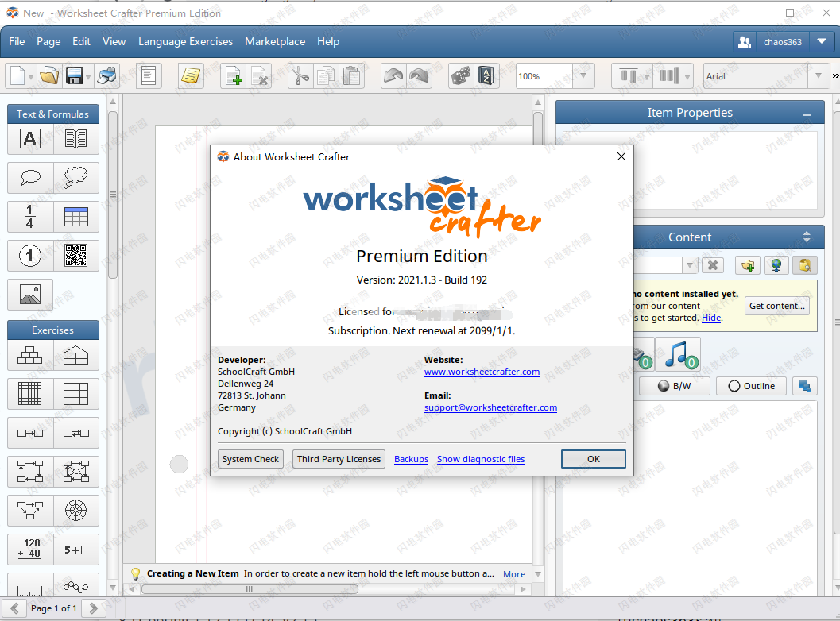Image resolution: width=840 pixels, height=621 pixels.
Task: Open the Edit menu
Action: [x=81, y=42]
